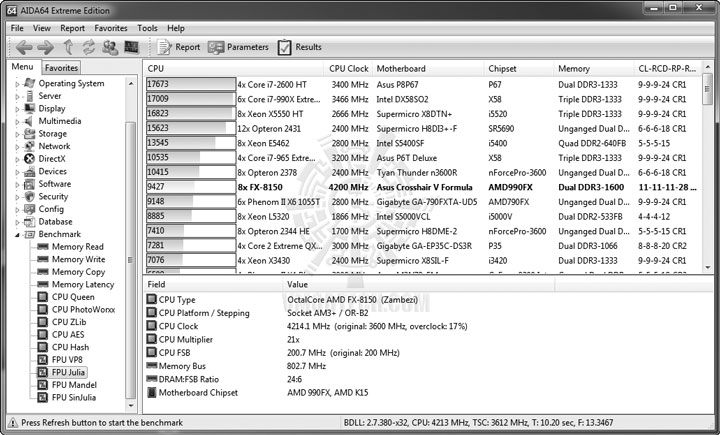Click the Results toolbar button

[299, 47]
